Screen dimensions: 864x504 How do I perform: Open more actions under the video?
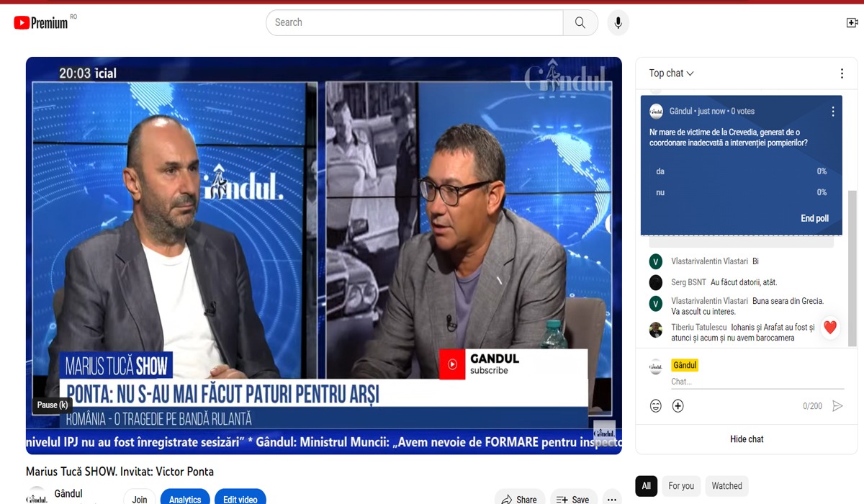tap(612, 498)
